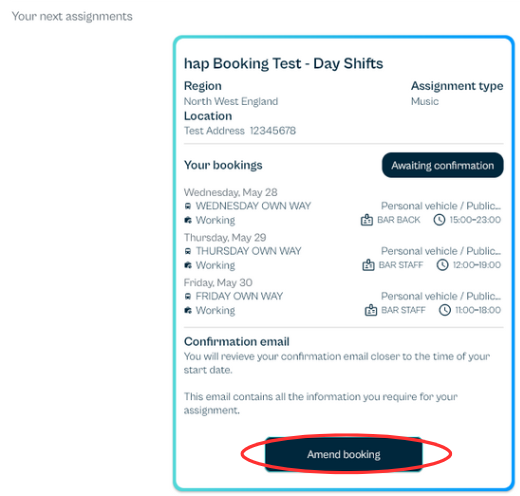Click the Friday bus transport icon
This screenshot has width=520, height=496.
(x=188, y=296)
